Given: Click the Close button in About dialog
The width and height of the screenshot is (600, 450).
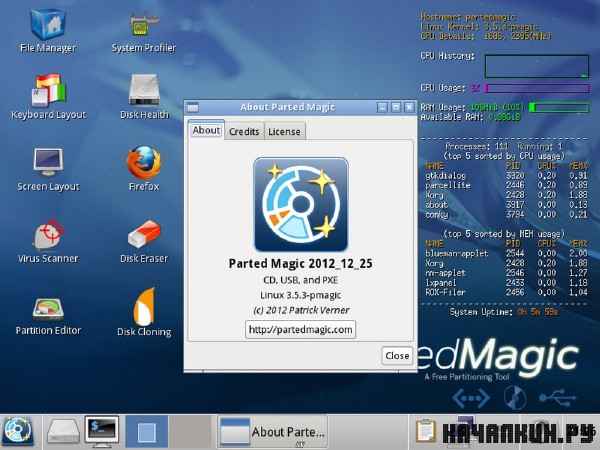Looking at the screenshot, I should [397, 356].
